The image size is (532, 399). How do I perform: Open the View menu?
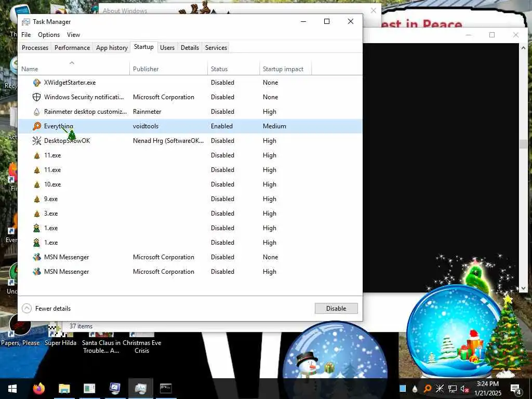73,35
